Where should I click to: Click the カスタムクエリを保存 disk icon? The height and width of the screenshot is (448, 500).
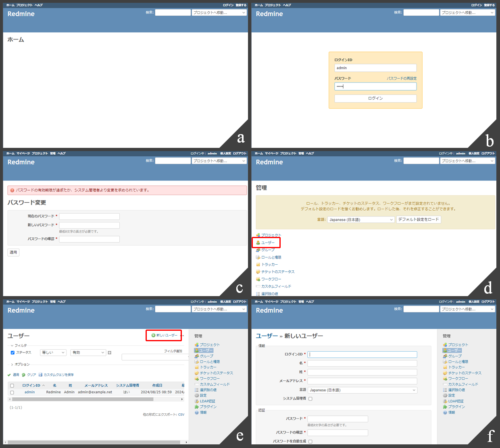coord(40,375)
